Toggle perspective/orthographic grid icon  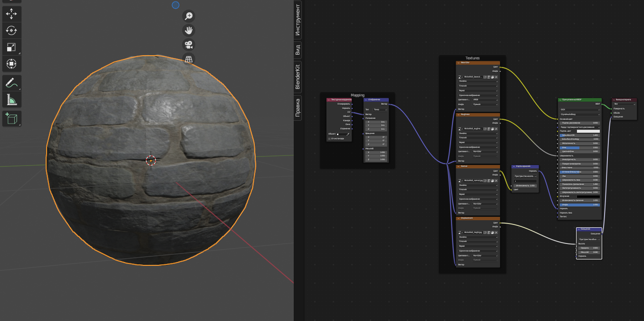tap(189, 59)
